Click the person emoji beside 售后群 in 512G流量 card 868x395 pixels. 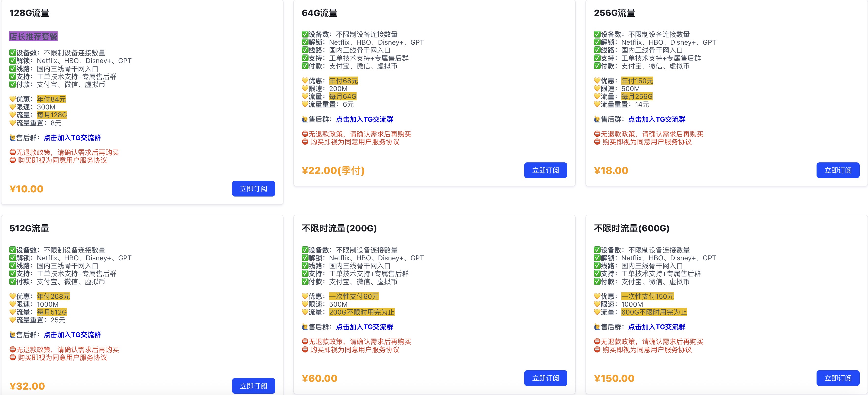point(13,335)
